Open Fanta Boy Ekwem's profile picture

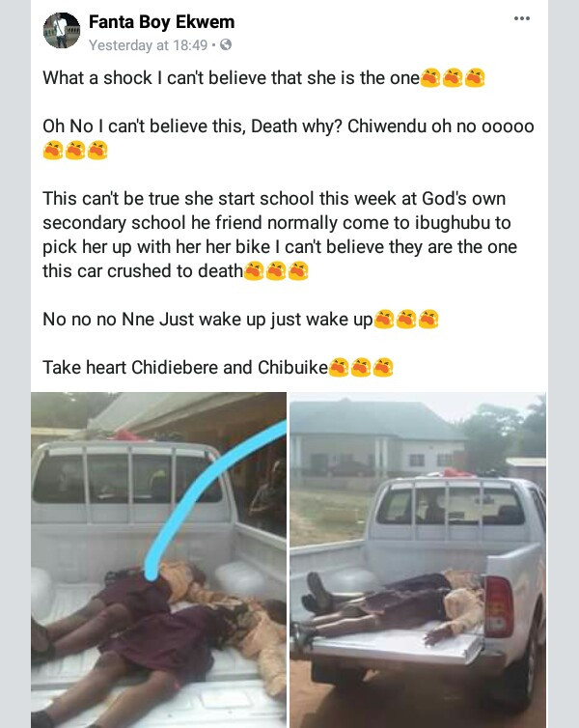point(62,30)
